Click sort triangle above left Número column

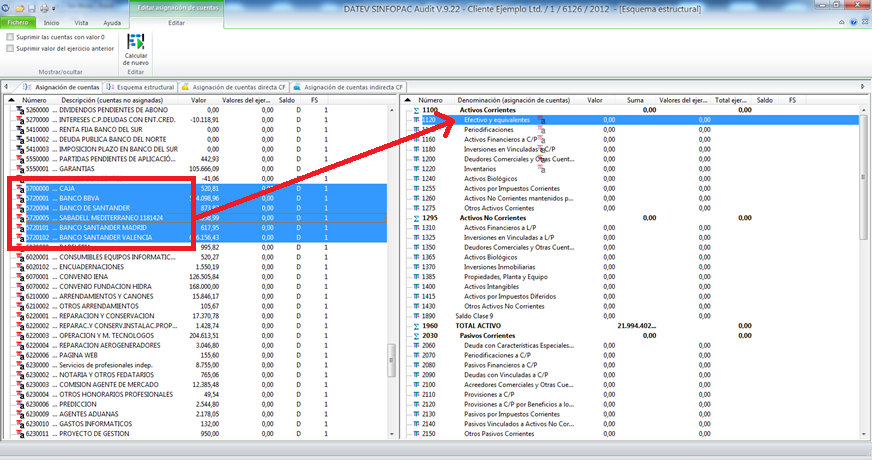click(11, 100)
